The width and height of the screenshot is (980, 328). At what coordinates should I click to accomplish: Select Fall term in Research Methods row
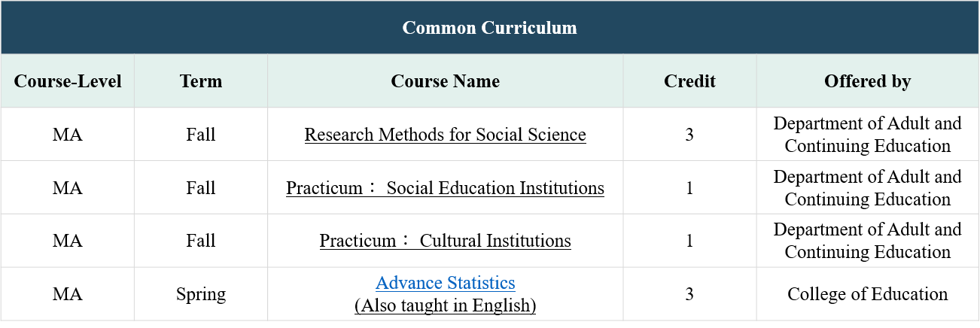coord(201,135)
